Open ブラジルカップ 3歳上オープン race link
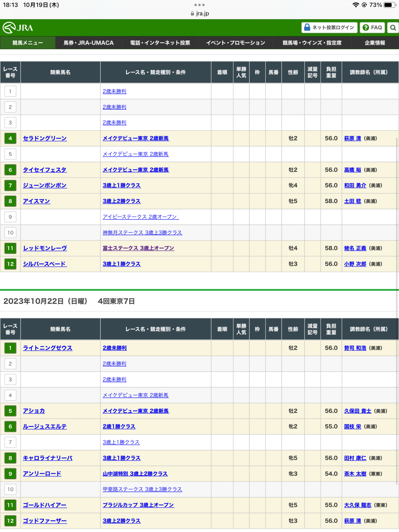399x532 pixels. [x=138, y=505]
